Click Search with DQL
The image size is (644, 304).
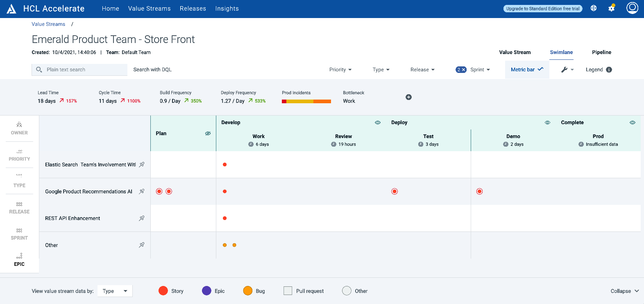coord(152,70)
